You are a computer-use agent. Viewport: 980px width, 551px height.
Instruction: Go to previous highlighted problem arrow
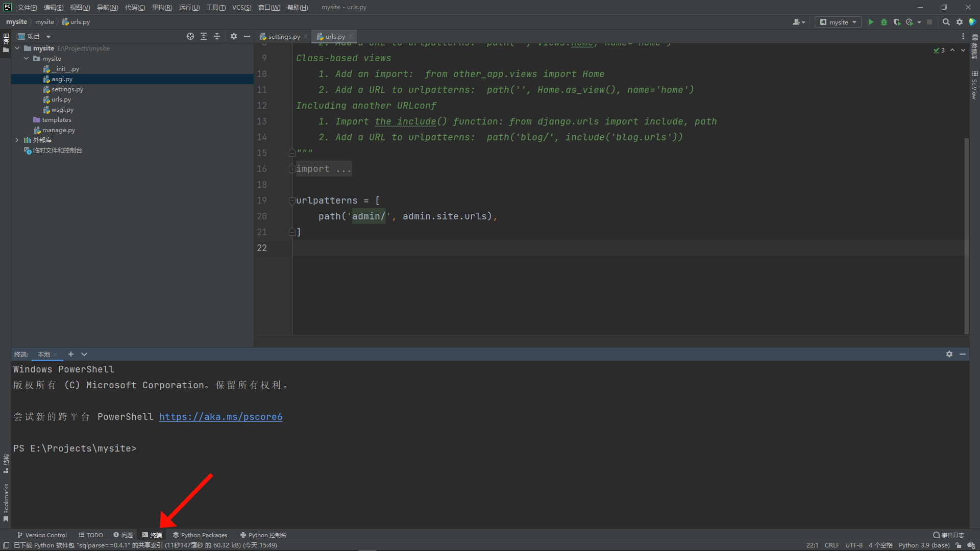click(x=952, y=50)
